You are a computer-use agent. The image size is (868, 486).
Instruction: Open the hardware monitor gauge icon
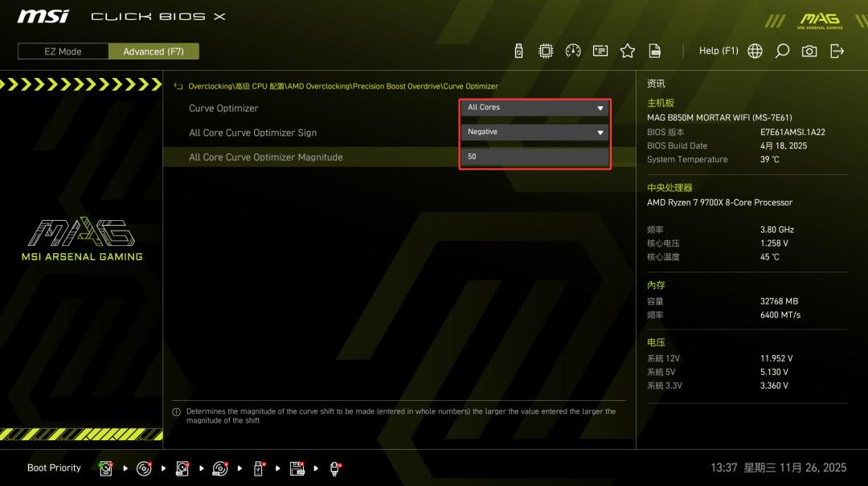tap(573, 51)
